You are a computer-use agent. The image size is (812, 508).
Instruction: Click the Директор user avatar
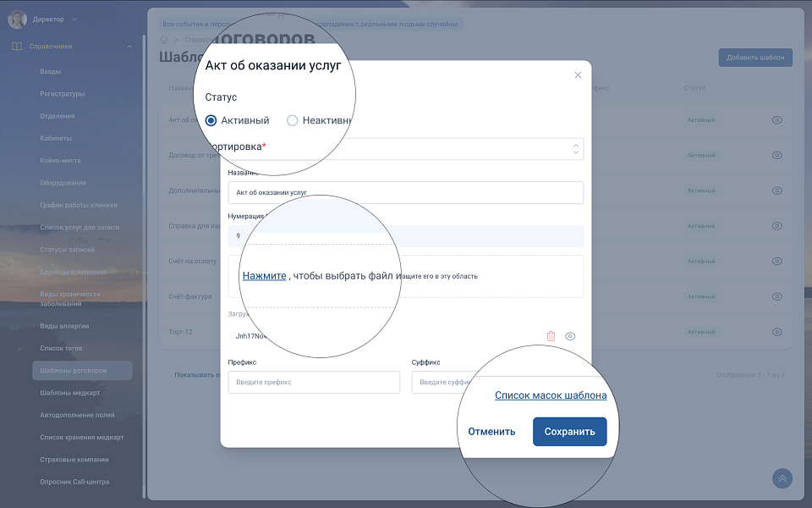tap(17, 19)
